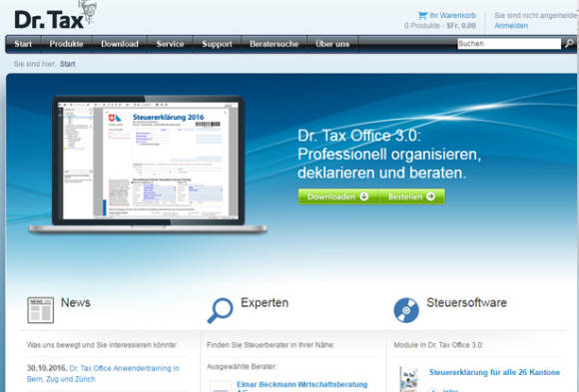Click the Steuersoftware CD icon
The width and height of the screenshot is (579, 392).
[406, 310]
